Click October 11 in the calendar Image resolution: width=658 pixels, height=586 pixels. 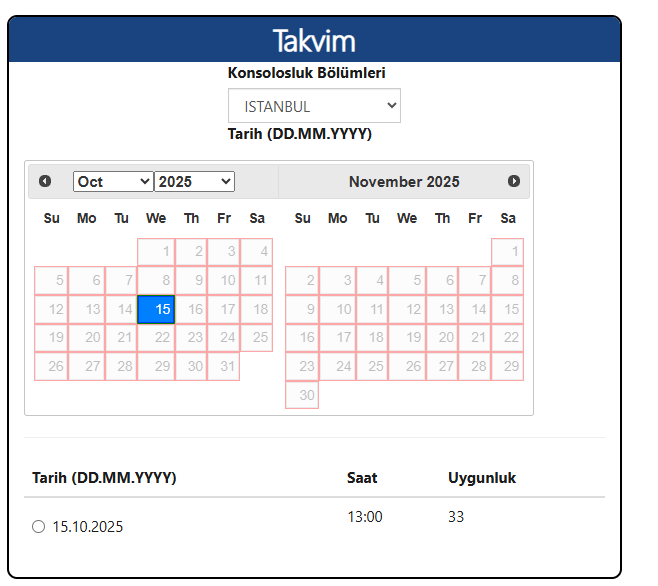coord(257,280)
